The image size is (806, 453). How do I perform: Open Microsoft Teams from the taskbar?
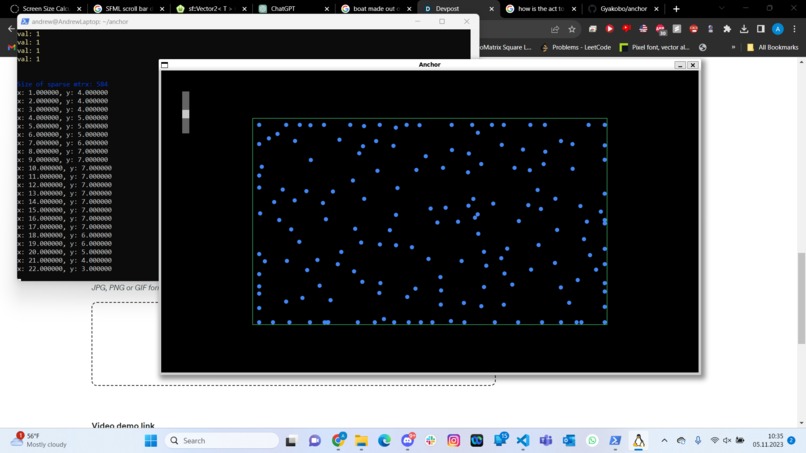546,441
